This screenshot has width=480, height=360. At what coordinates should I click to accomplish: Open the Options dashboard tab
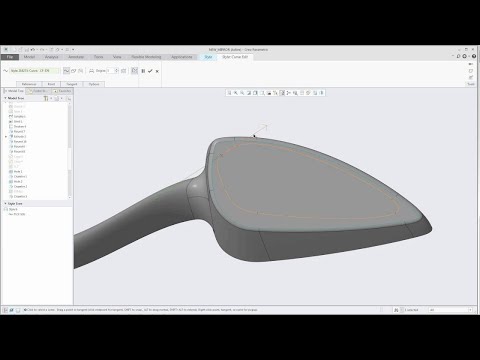(94, 84)
